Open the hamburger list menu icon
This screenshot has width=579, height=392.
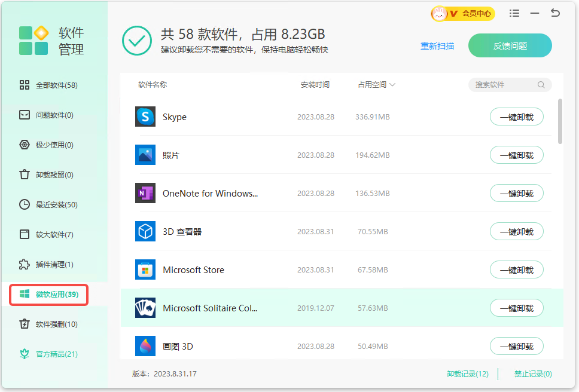[x=514, y=13]
